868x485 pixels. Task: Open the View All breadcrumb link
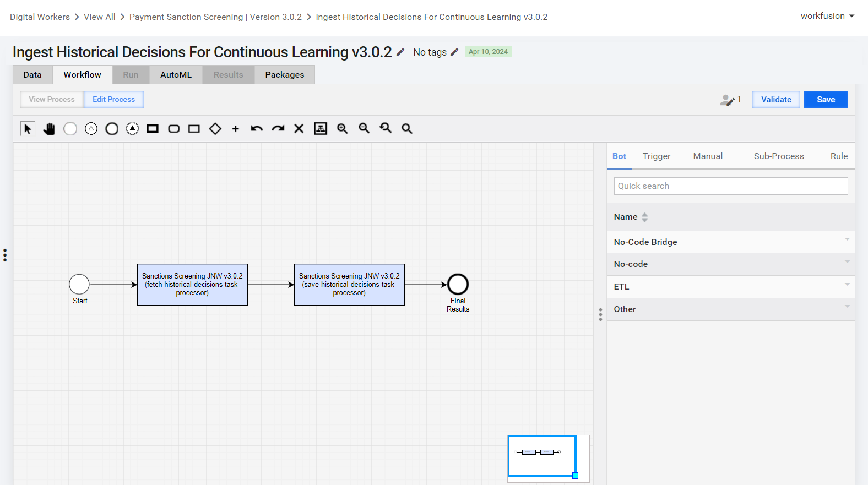click(100, 17)
